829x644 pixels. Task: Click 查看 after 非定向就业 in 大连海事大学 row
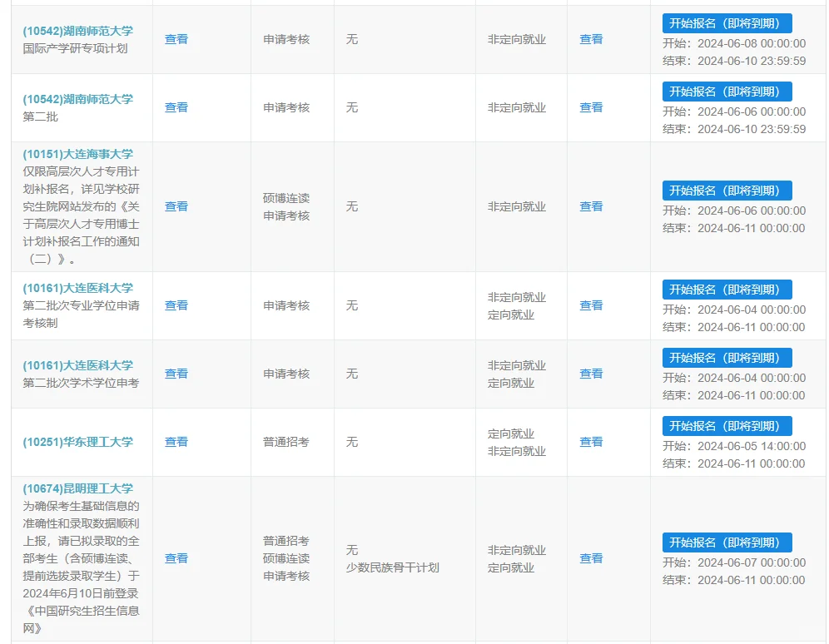591,206
